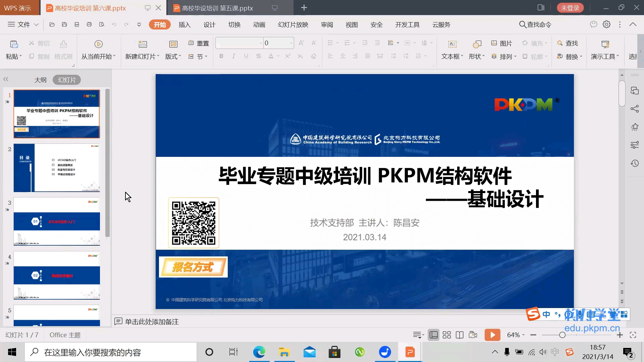Expand the 排列 arrange dropdown

[504, 57]
